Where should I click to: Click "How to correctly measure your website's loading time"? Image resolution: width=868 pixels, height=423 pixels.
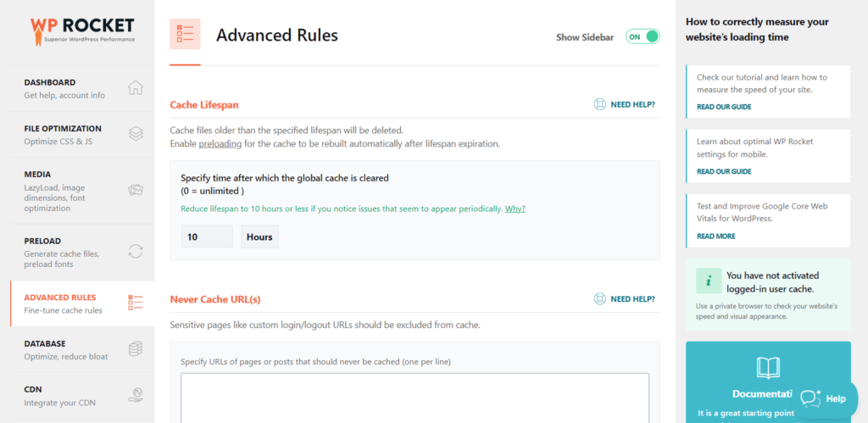click(x=757, y=30)
